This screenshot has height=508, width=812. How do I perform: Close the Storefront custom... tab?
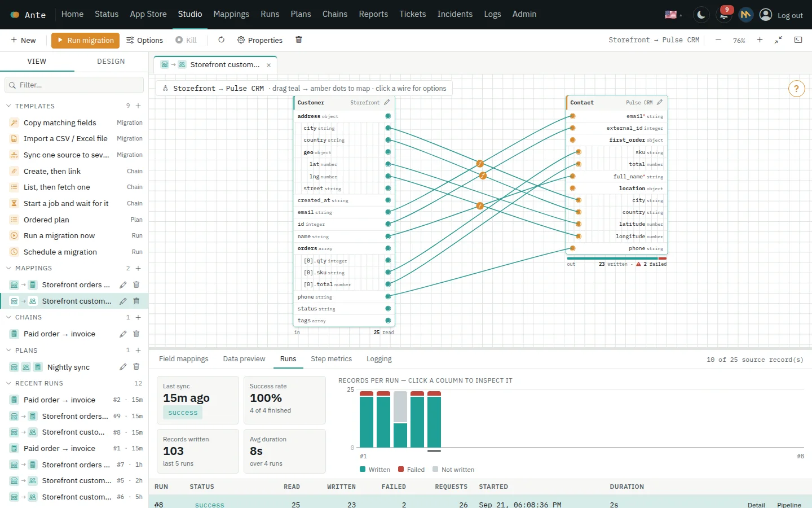(x=269, y=65)
